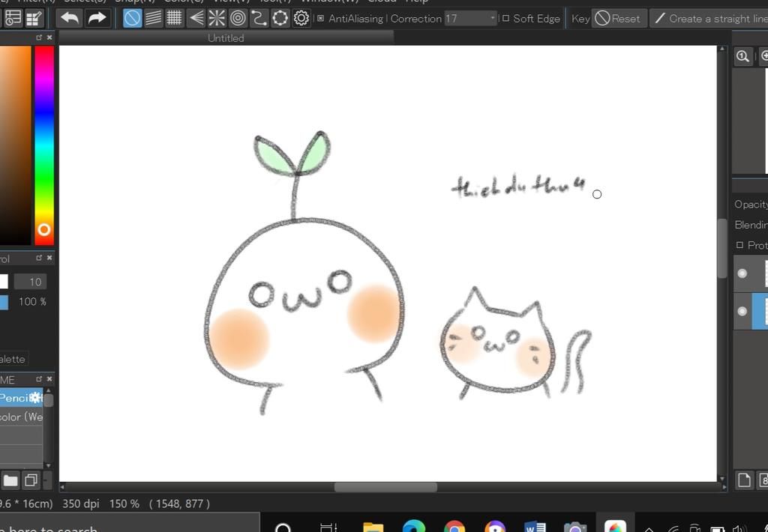Click the Redo arrow in the toolbar

click(x=97, y=19)
